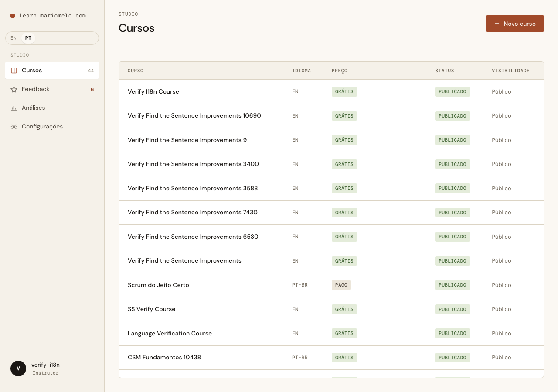Open Verify Find the Sentence Improvements 10690
This screenshot has width=558, height=392.
pos(331,116)
